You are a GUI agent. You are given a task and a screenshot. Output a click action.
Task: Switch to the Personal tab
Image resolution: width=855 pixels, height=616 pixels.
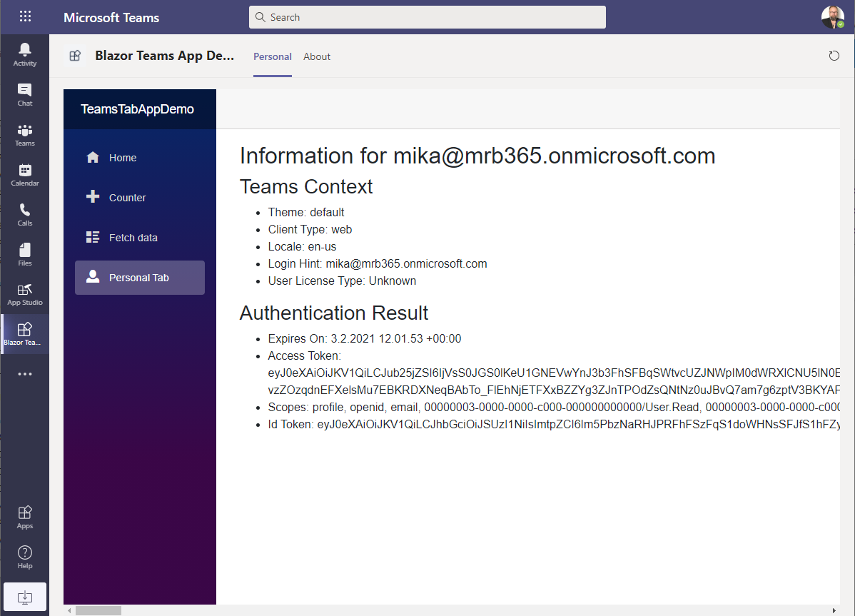pos(273,56)
